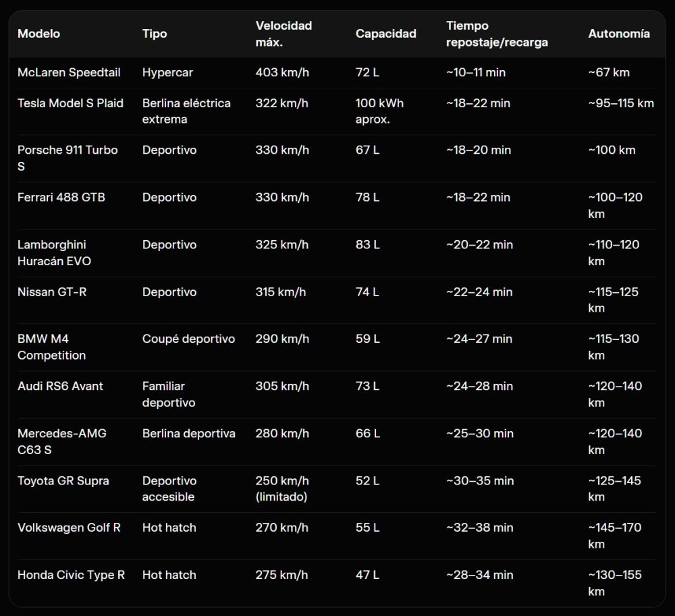This screenshot has width=675, height=616.
Task: Click the '~110–120 km' autonomy cell
Action: 614,253
